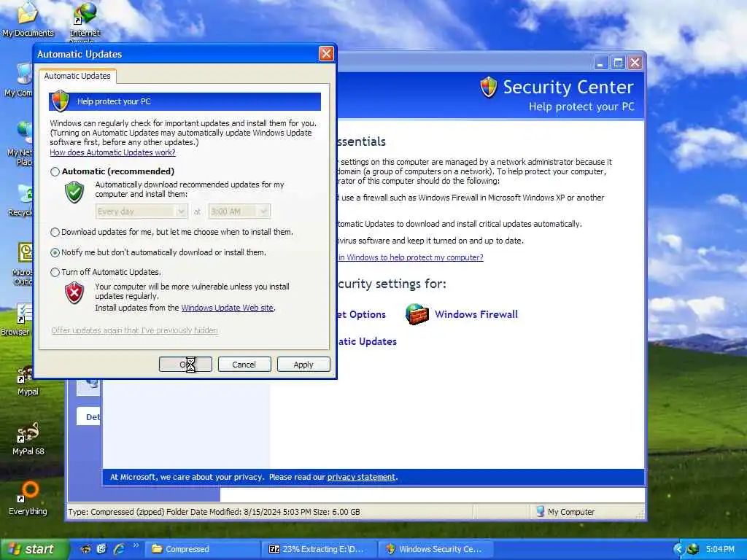The image size is (747, 560).
Task: Open How does Automatic Updates work link
Action: pos(113,152)
